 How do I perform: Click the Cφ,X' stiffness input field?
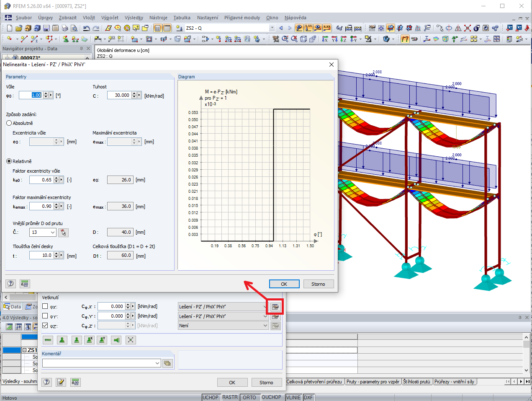tap(111, 306)
